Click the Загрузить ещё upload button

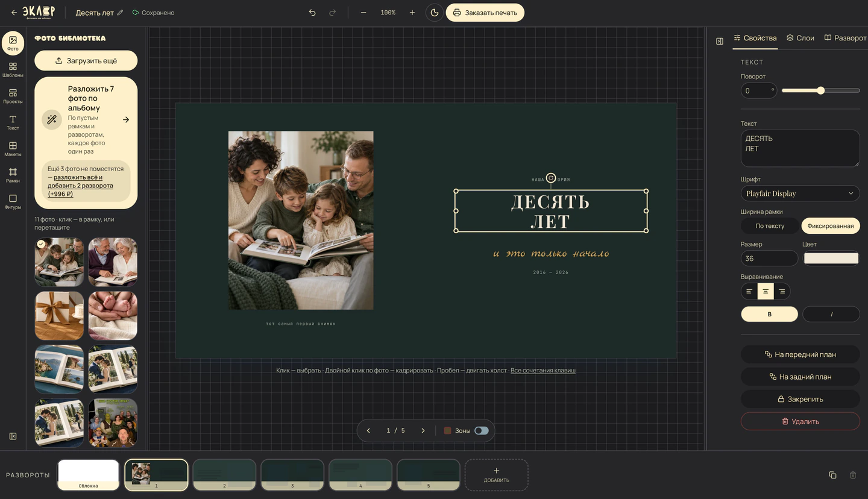(86, 61)
